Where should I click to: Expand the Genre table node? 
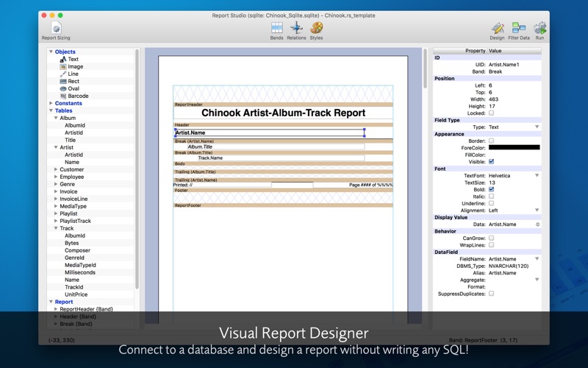[x=56, y=184]
